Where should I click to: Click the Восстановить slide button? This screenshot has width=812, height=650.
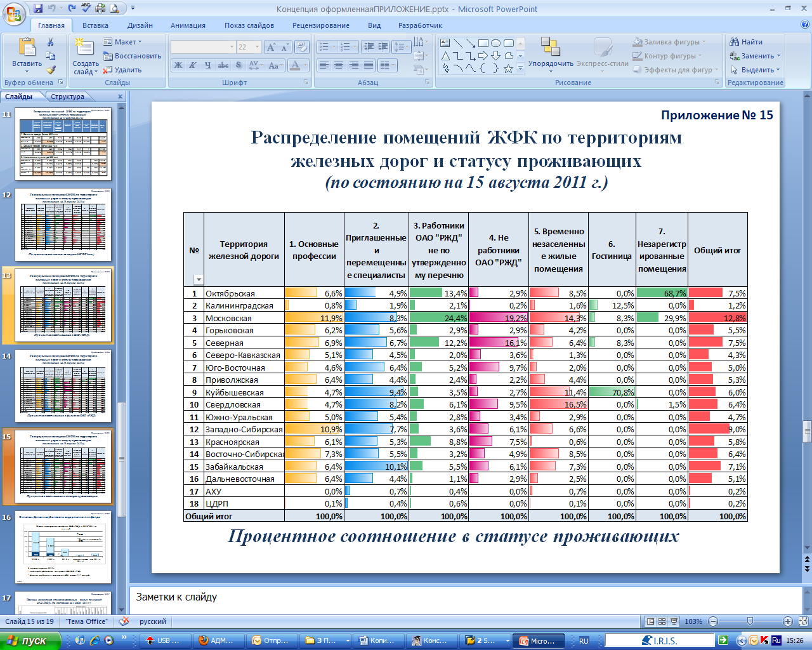pos(132,56)
